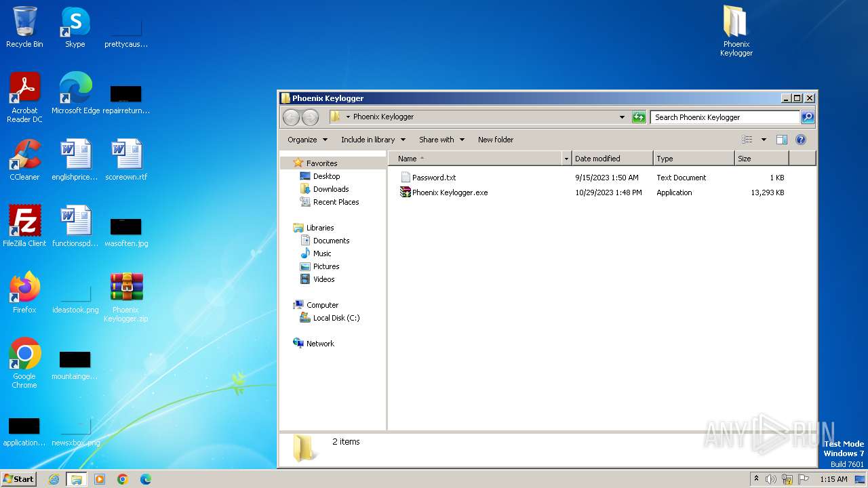Click the 1:15 AM taskbar clock
Viewport: 868px width, 488px height.
pyautogui.click(x=833, y=479)
